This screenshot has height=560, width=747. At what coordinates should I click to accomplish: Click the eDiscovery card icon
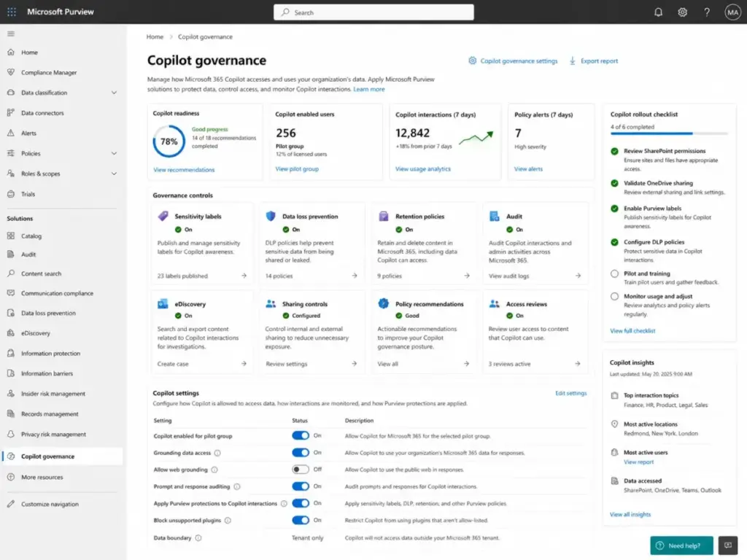pyautogui.click(x=163, y=304)
